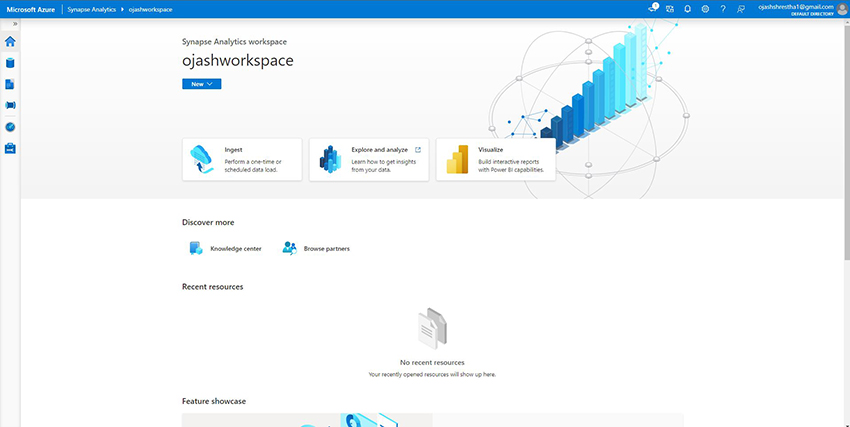Click the Ingest cloud upload icon
Viewport: 850px width, 427px height.
[x=202, y=159]
